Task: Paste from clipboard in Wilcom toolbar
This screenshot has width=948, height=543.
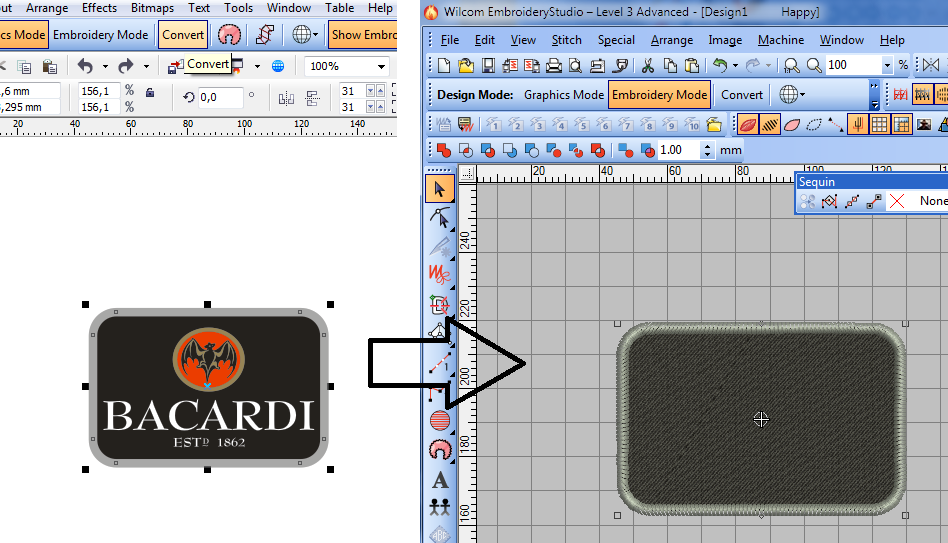Action: (692, 65)
